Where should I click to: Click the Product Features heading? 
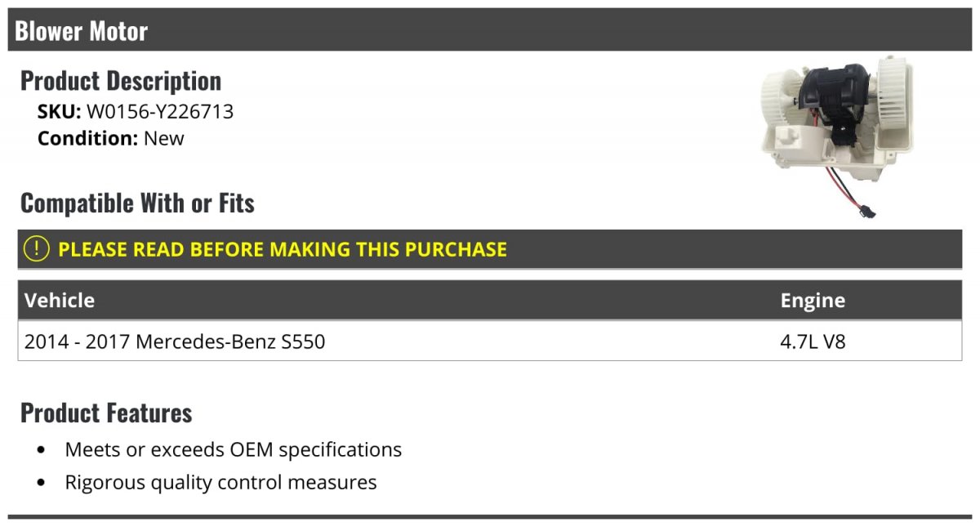click(x=106, y=413)
